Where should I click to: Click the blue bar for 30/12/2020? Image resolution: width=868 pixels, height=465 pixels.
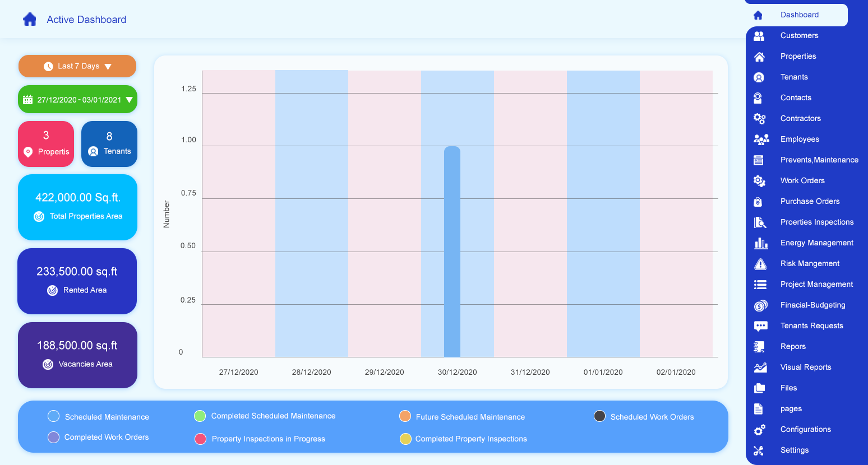tap(452, 252)
